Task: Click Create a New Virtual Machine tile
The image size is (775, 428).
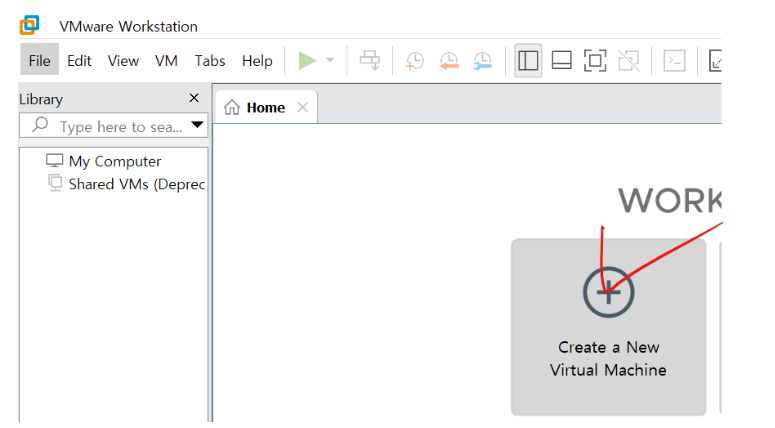Action: (608, 327)
